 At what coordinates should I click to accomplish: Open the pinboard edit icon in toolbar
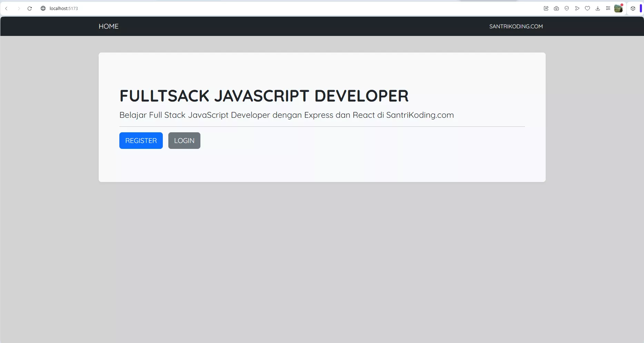(x=546, y=8)
